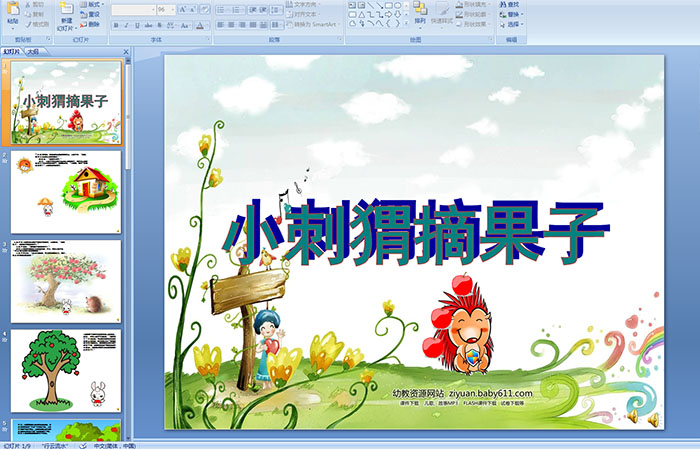Viewport: 700px width, 449px height.
Task: Click the Delete slide icon
Action: click(84, 25)
